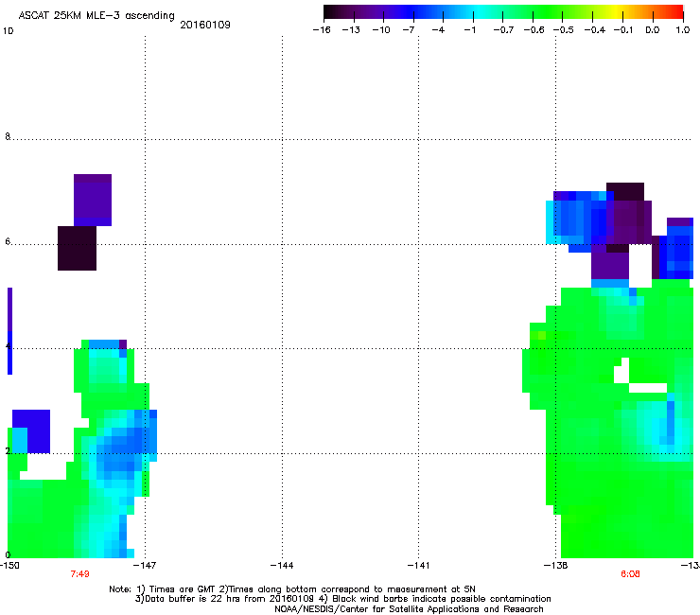Click the -0.5 color scale label
Viewport: 700px width, 615px height.
[564, 30]
